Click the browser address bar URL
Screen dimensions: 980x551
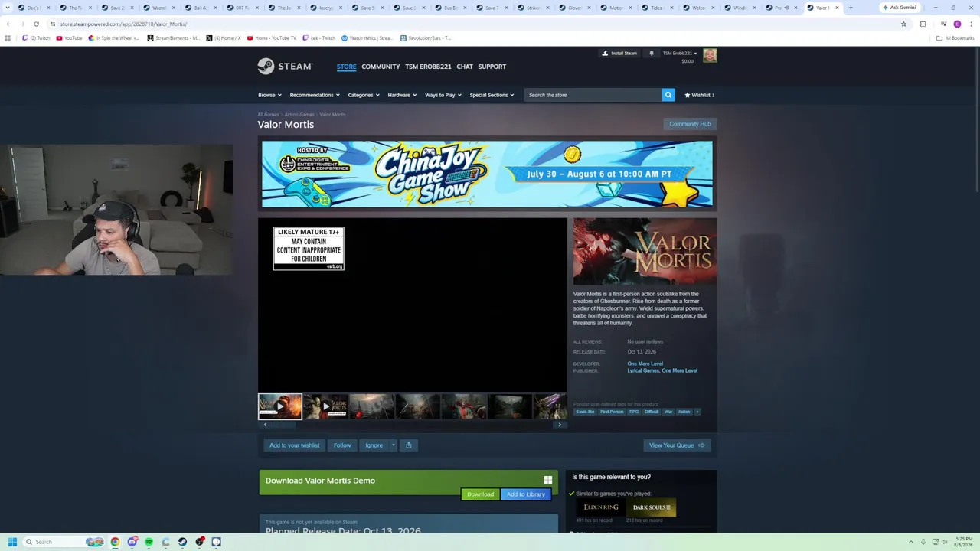123,24
